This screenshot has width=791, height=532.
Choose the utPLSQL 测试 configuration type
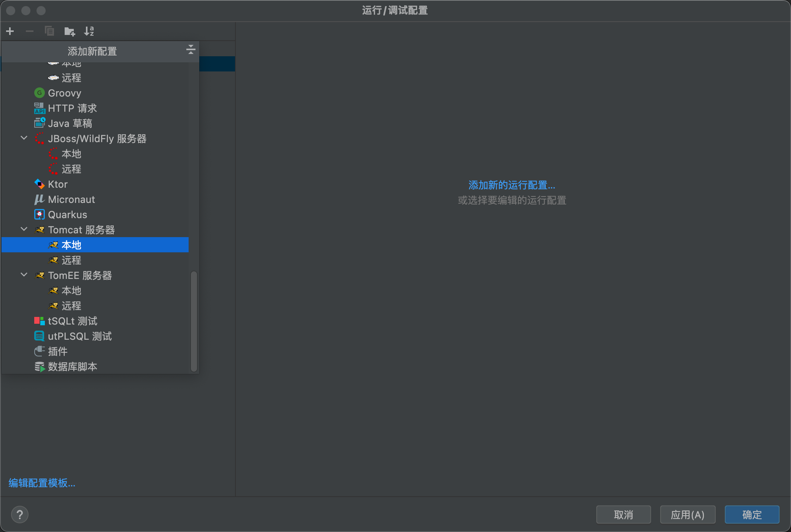coord(95,336)
